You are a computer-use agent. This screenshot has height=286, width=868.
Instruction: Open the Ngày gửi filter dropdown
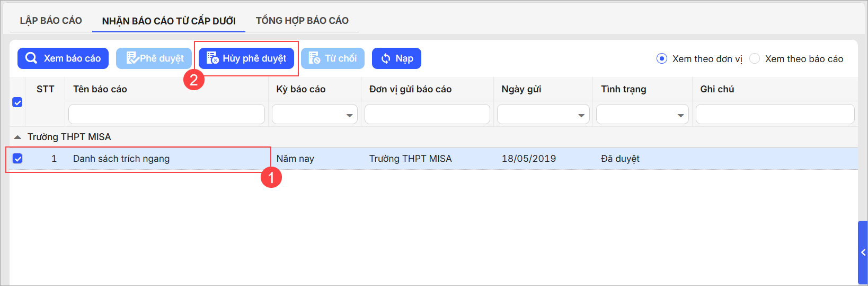click(581, 115)
